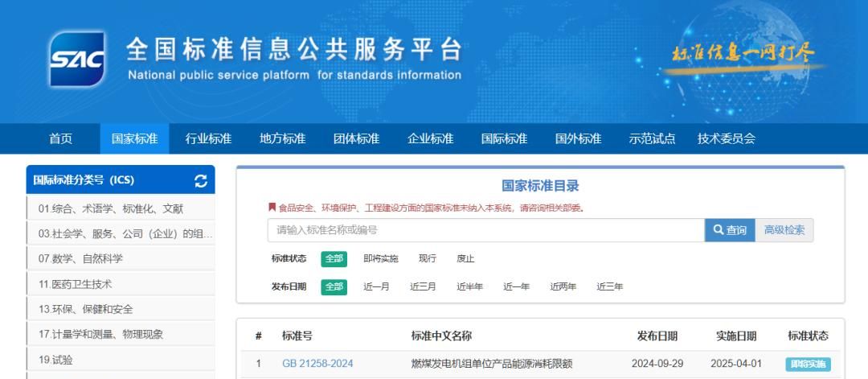
Task: Click the title 燃煤发电机组单位产品能源消耗限额
Action: [x=492, y=364]
